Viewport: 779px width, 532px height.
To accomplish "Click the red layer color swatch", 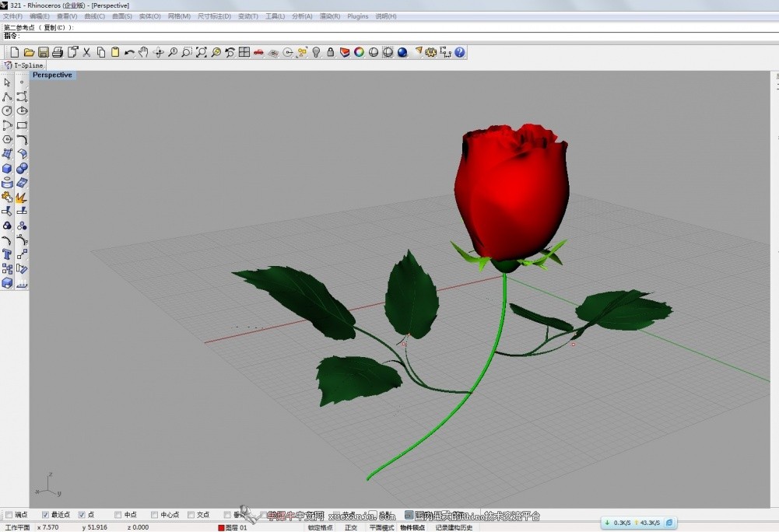I will pyautogui.click(x=221, y=527).
